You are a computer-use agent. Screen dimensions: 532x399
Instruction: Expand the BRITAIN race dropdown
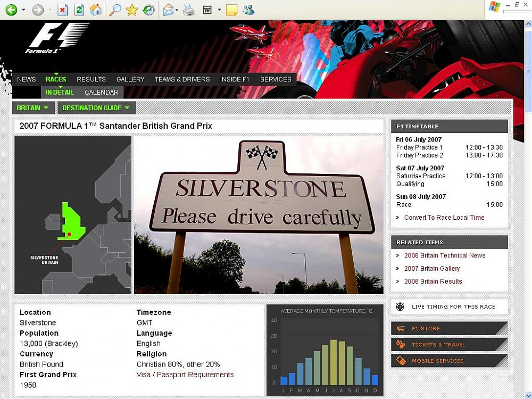pos(33,108)
